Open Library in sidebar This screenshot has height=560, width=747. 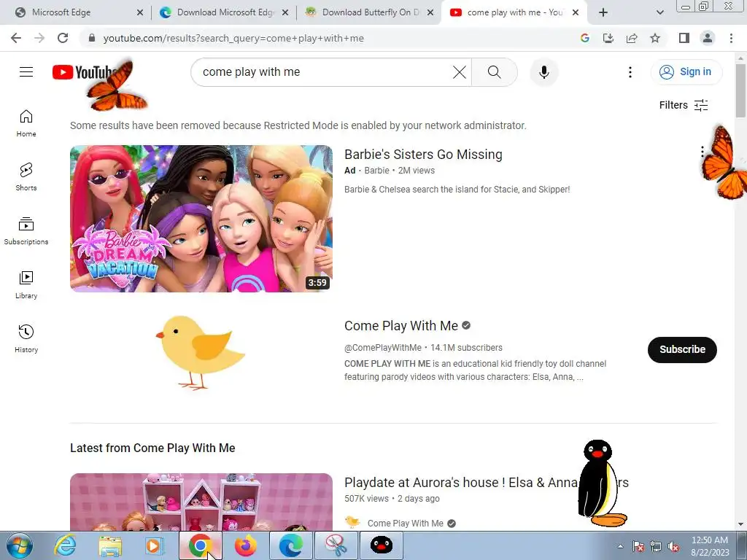(x=26, y=285)
